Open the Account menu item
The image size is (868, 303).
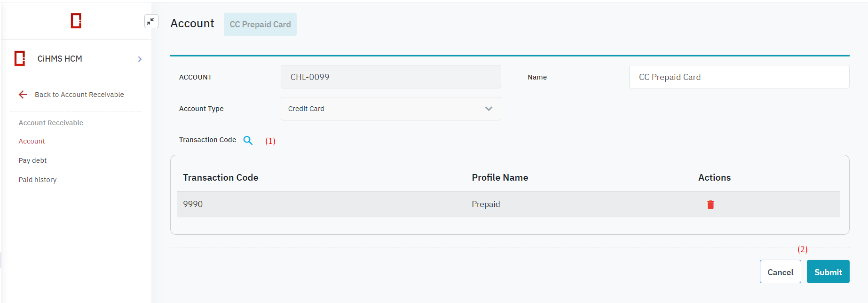coord(32,141)
